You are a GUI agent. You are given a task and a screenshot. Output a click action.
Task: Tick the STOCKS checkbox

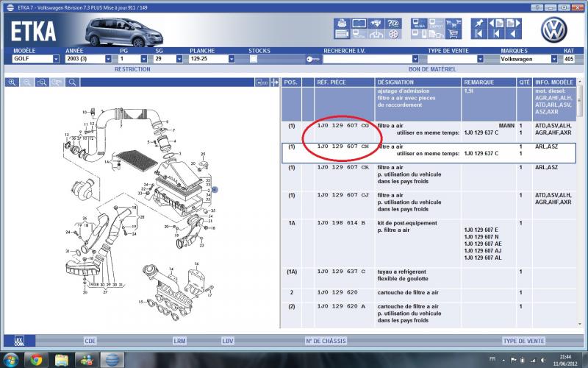click(x=254, y=59)
